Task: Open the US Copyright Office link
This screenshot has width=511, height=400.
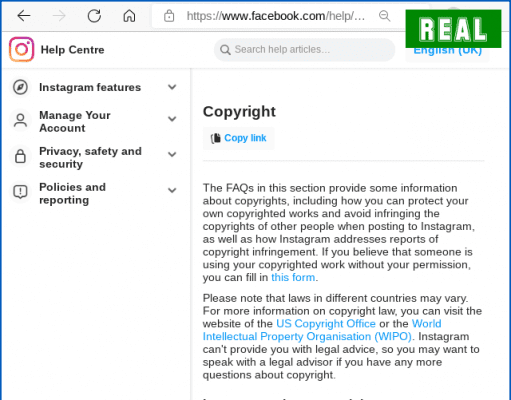Action: tap(326, 324)
